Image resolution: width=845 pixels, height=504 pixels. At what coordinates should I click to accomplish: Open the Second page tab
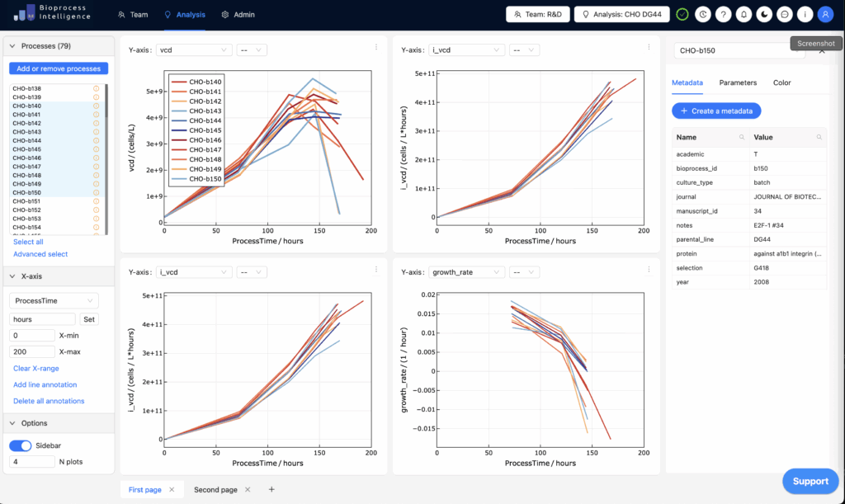click(215, 490)
